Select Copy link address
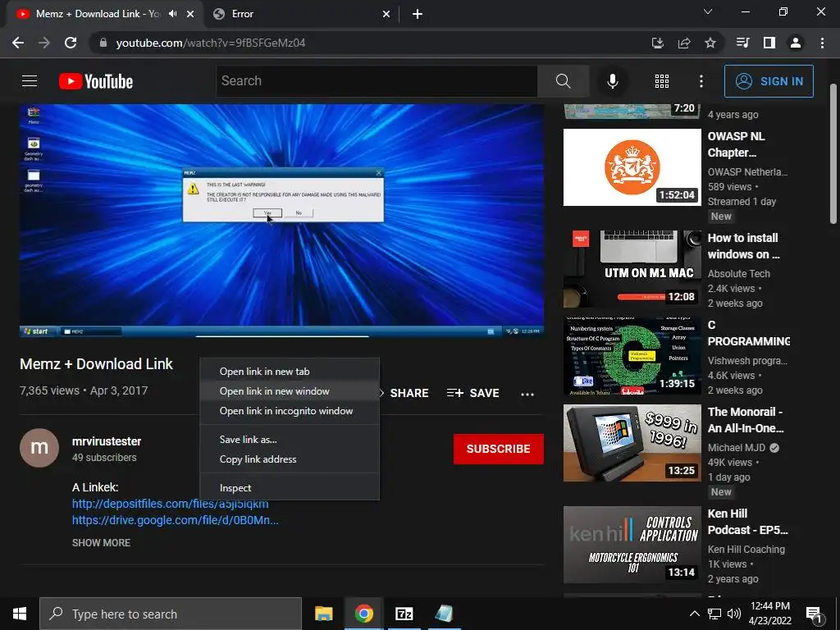The height and width of the screenshot is (630, 840). pos(290,459)
